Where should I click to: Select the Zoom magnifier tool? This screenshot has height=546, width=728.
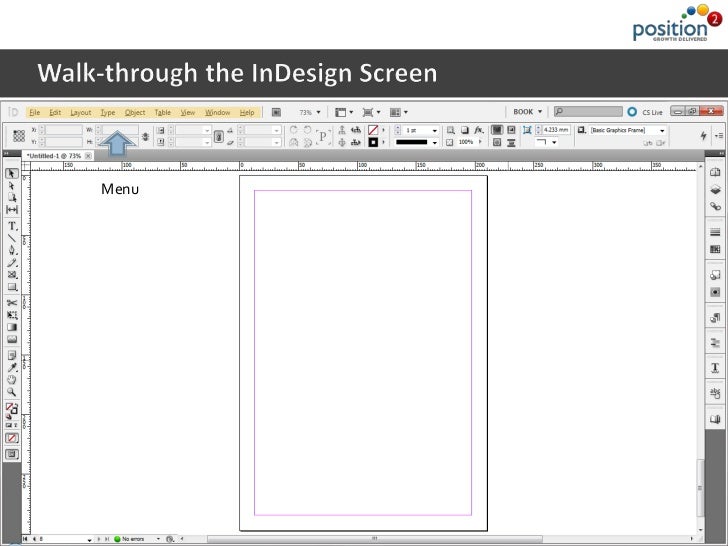coord(12,393)
